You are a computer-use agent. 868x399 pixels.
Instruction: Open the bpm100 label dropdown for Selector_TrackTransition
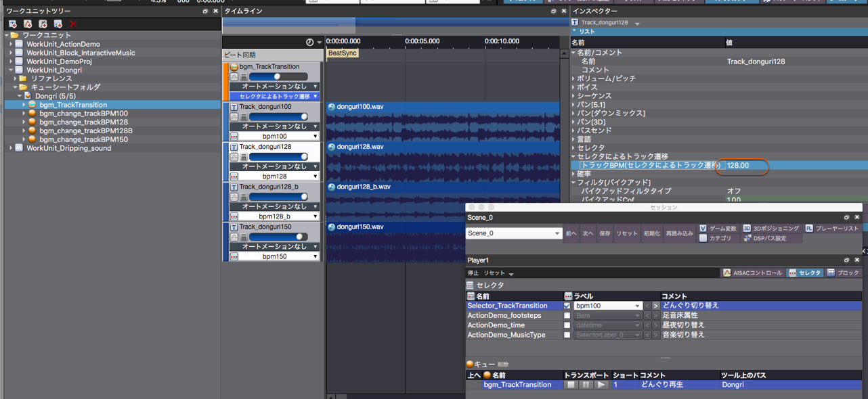pyautogui.click(x=607, y=306)
